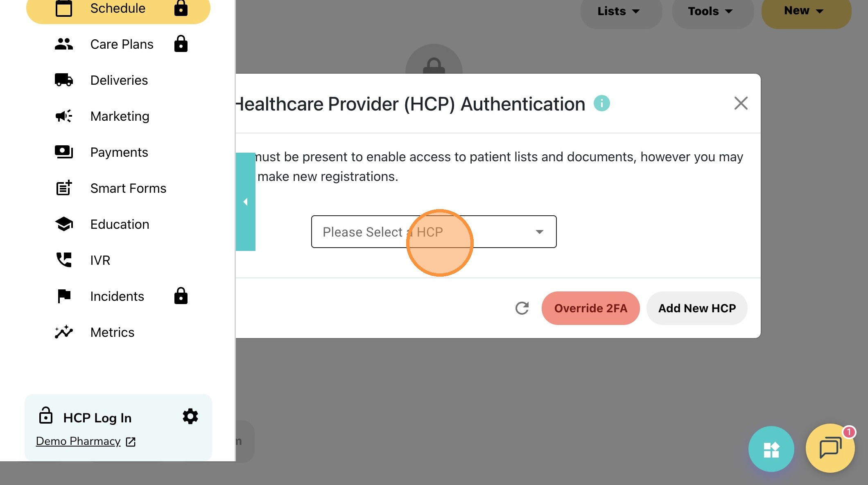Follow the Demo Pharmacy link
The height and width of the screenshot is (485, 868).
(x=79, y=441)
